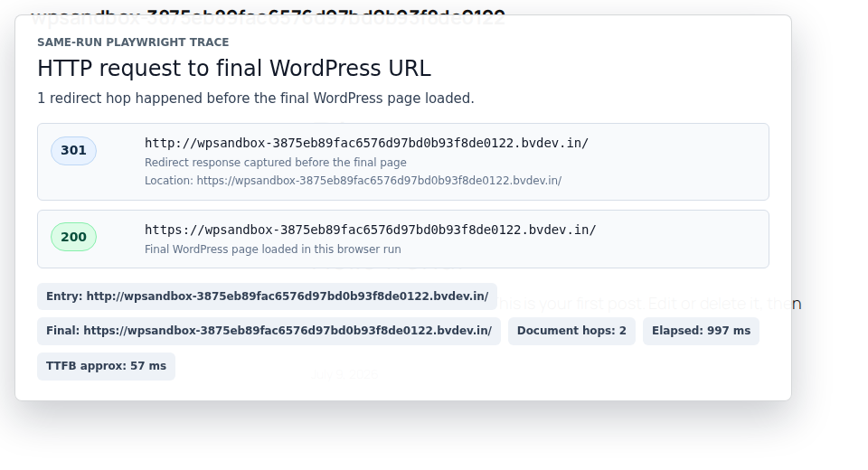Viewport: 868px width, 470px height.
Task: Click the 200 status badge
Action: (x=73, y=237)
